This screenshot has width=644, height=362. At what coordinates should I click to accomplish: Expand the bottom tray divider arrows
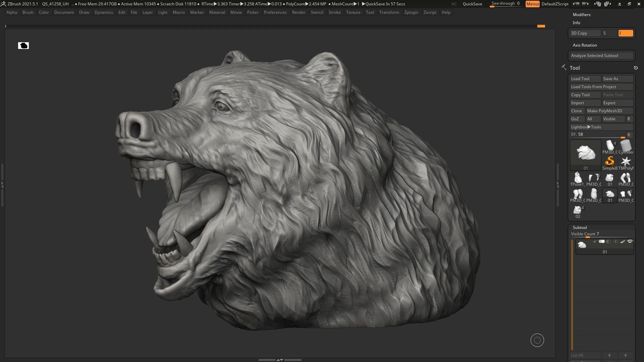280,360
